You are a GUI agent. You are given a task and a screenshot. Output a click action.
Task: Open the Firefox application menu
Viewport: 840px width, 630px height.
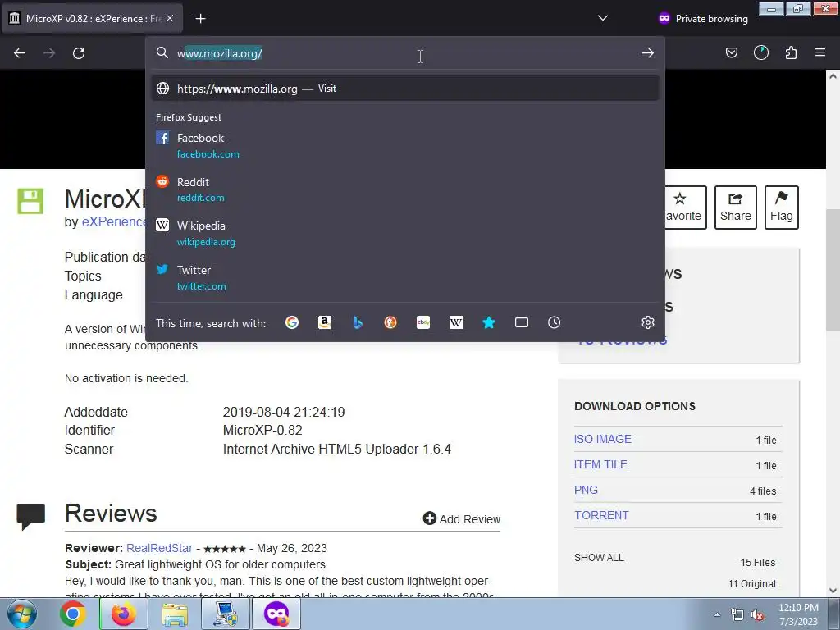[x=820, y=52]
